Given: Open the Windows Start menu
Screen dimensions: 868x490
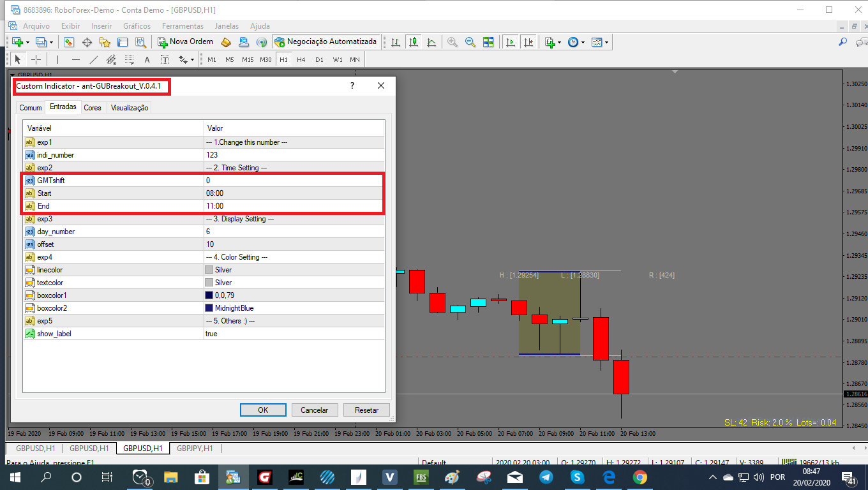Looking at the screenshot, I should tap(15, 477).
